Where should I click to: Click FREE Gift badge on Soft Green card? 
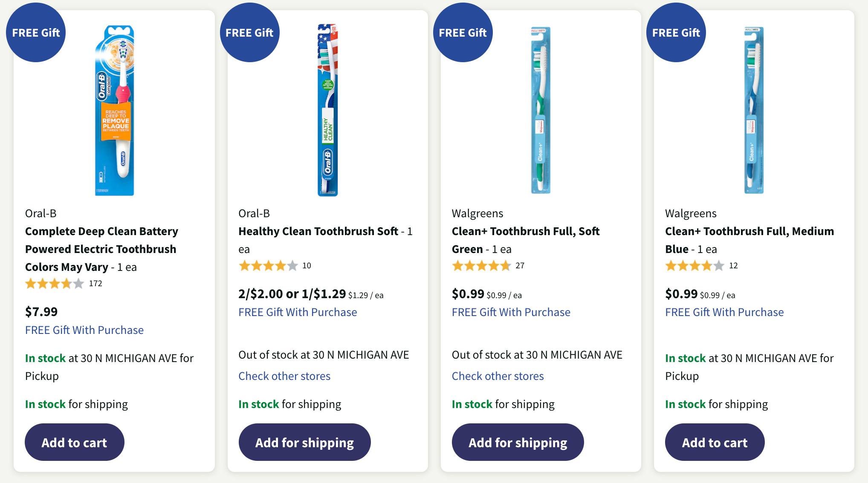click(x=463, y=33)
